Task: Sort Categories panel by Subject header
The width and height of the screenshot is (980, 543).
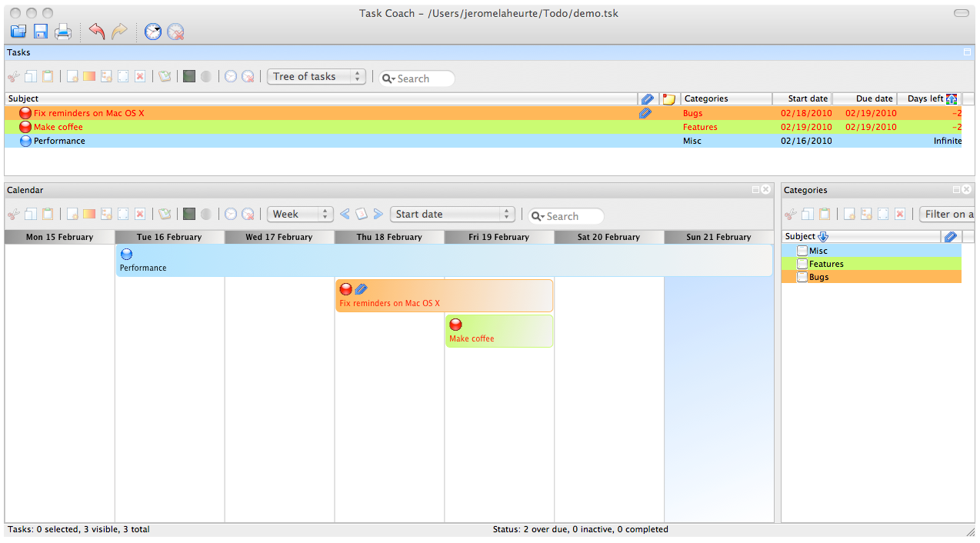Action: 862,237
